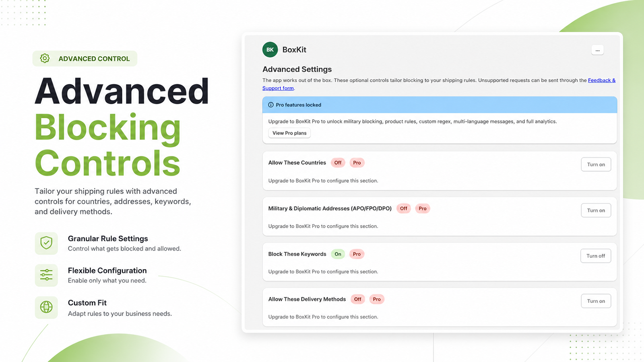Click the shield checkmark Granular Rule icon
Viewport: 644px width, 362px height.
click(x=46, y=243)
